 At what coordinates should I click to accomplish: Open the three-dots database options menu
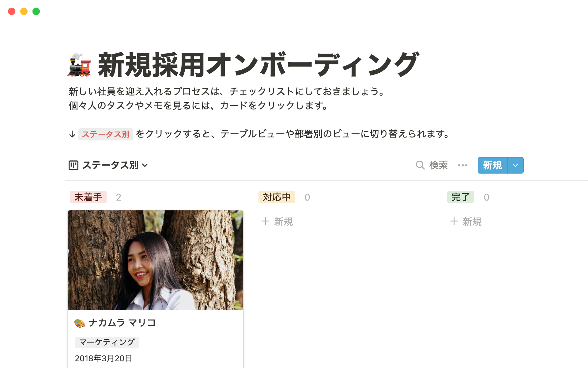pos(463,165)
